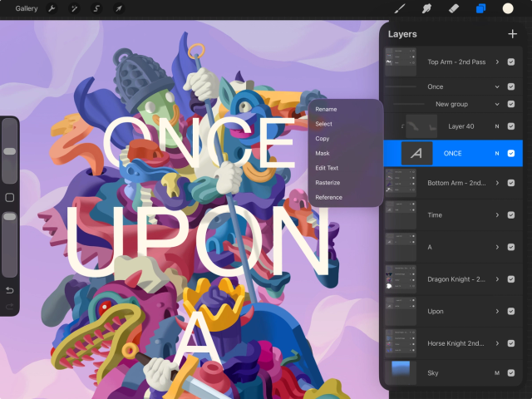Select the Eraser tool
The image size is (532, 399).
pos(454,8)
